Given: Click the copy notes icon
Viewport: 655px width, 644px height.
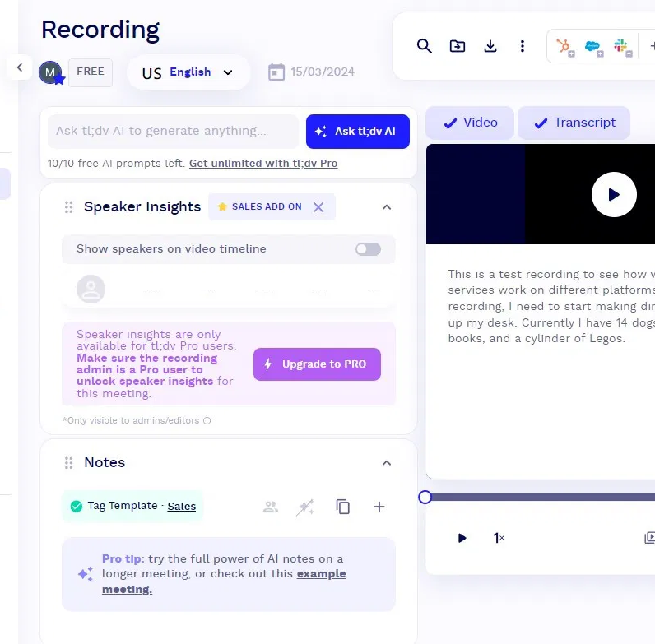Looking at the screenshot, I should point(343,507).
